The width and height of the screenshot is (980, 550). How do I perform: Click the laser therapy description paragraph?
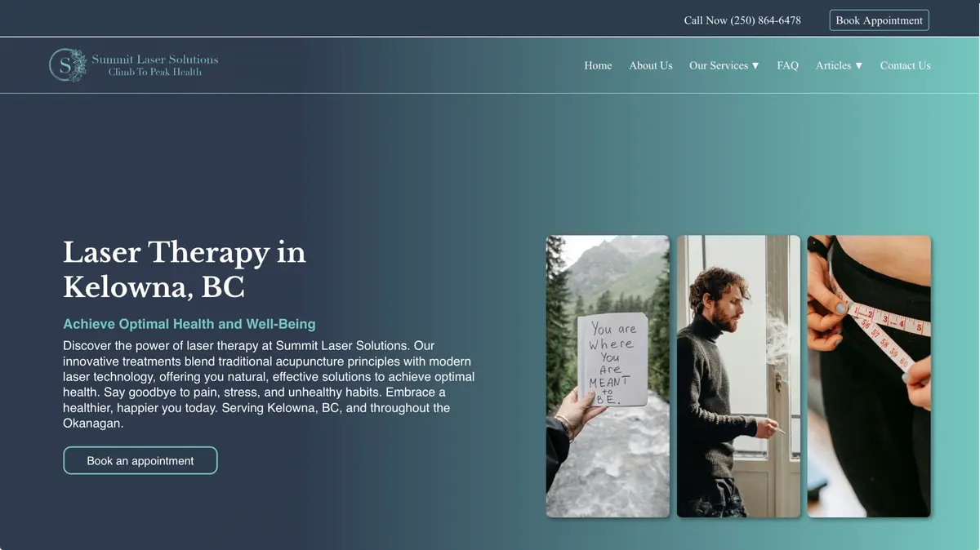[269, 384]
